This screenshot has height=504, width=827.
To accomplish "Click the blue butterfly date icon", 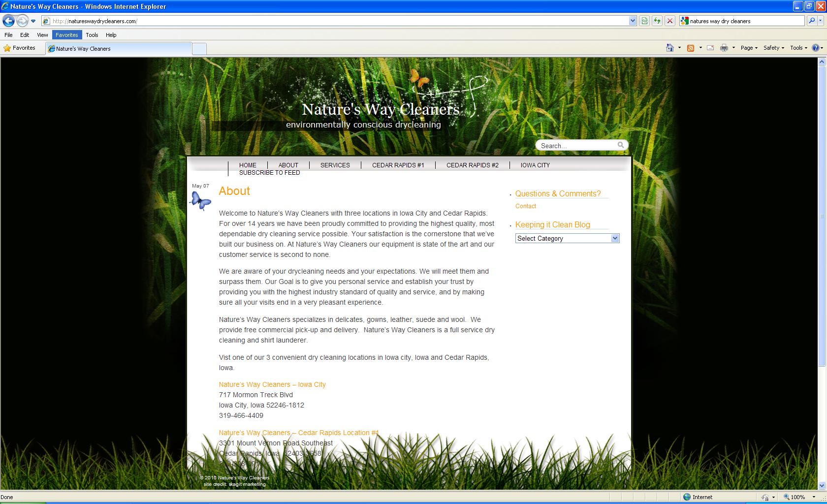I will [x=200, y=200].
